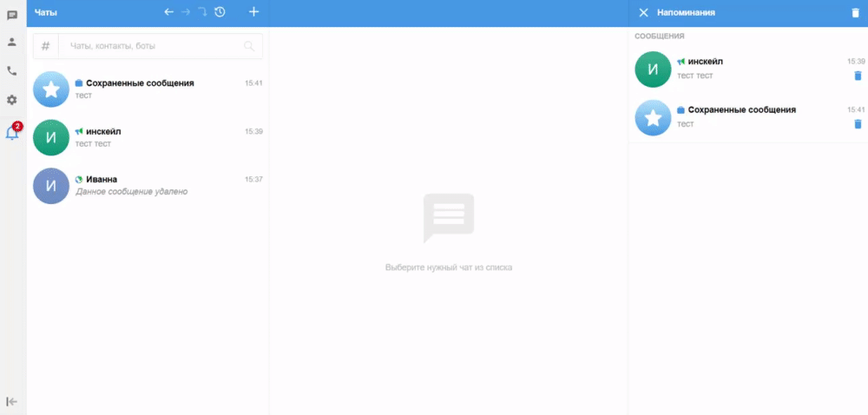Delete the инскейл reminder

[x=858, y=76]
